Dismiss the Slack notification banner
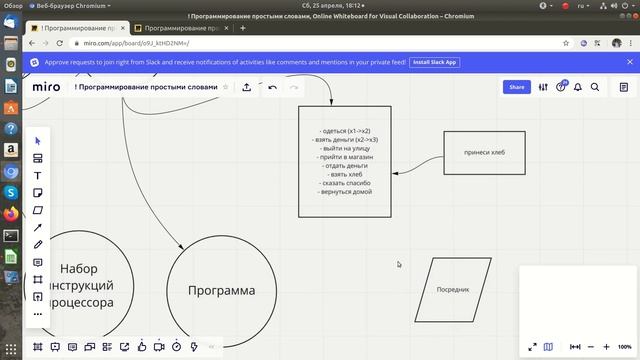The width and height of the screenshot is (640, 360). (x=630, y=62)
